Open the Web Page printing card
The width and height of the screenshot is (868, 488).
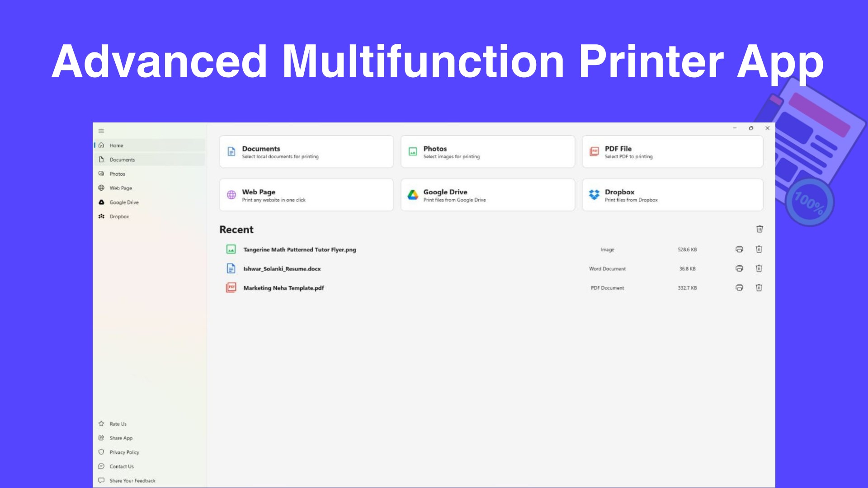306,195
